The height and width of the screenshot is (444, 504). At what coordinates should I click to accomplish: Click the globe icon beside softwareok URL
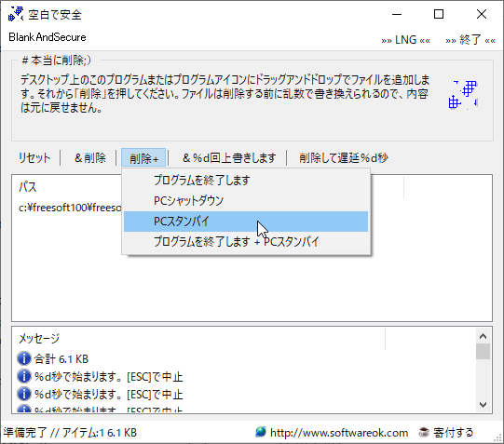coord(261,432)
